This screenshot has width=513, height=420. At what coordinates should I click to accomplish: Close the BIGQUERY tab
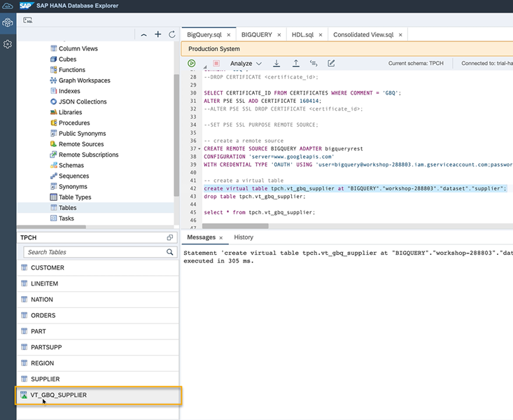(x=279, y=35)
